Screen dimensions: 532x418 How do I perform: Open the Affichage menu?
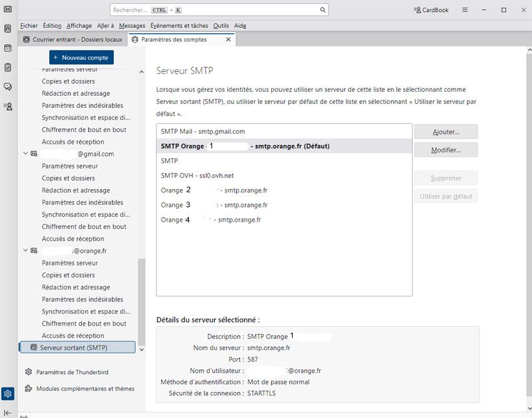coord(79,26)
